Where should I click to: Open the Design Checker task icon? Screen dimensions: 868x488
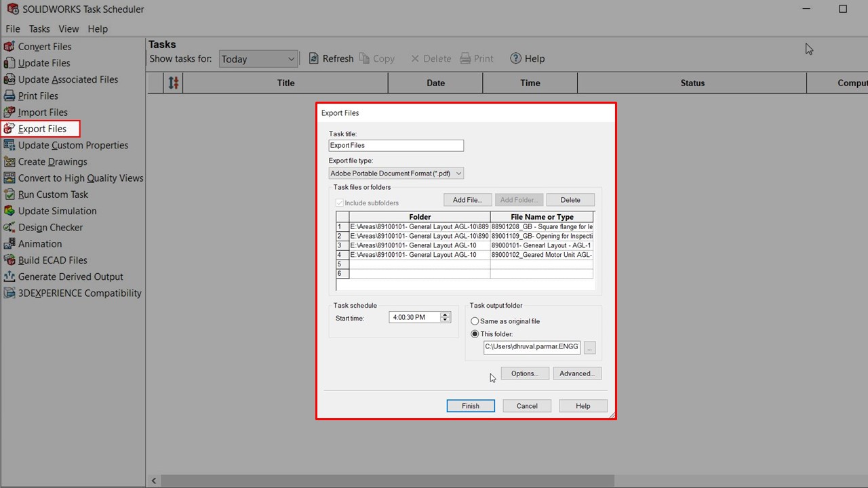pyautogui.click(x=9, y=228)
